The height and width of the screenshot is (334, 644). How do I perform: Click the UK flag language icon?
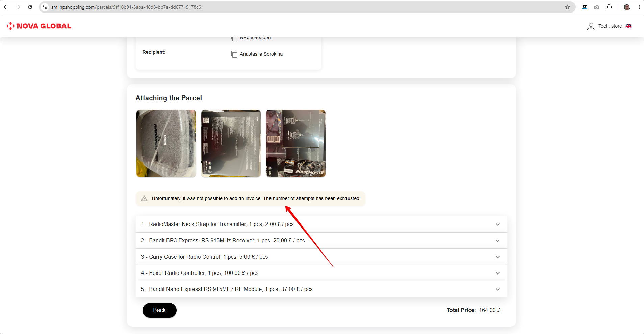tap(628, 26)
